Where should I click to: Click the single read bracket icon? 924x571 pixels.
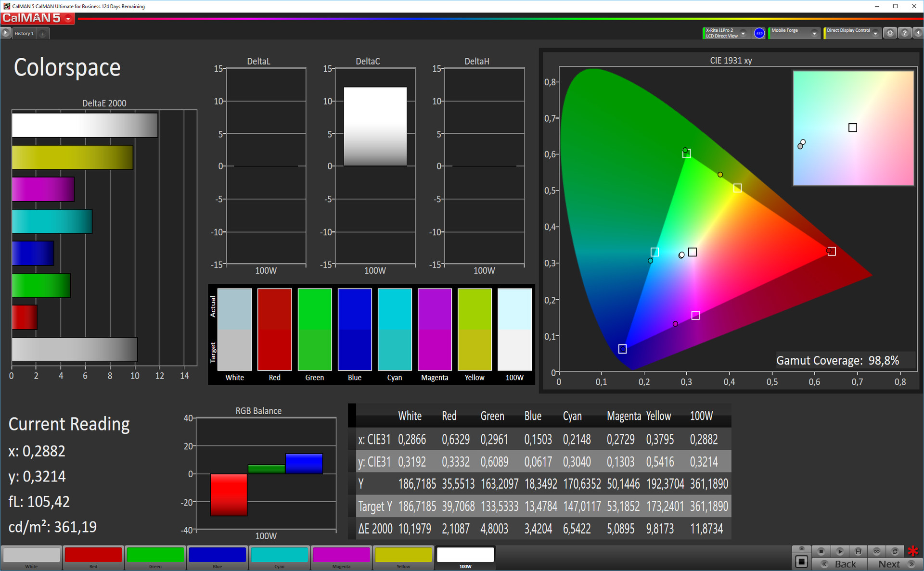(x=858, y=551)
